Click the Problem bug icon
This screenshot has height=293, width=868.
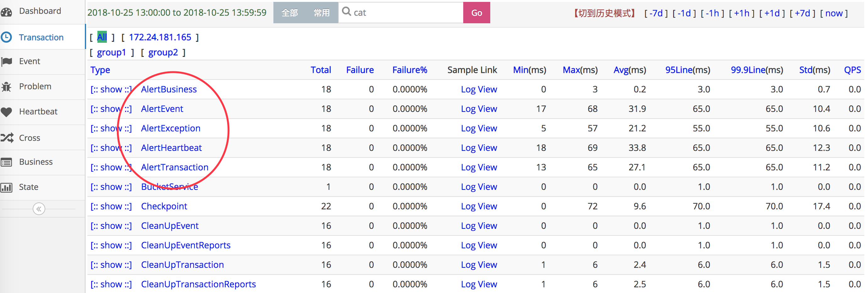click(7, 87)
